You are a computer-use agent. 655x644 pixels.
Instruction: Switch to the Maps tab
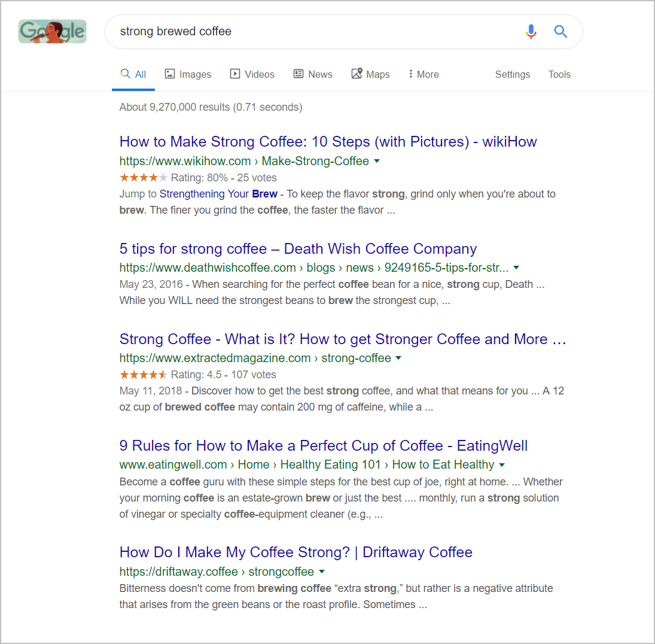(370, 74)
